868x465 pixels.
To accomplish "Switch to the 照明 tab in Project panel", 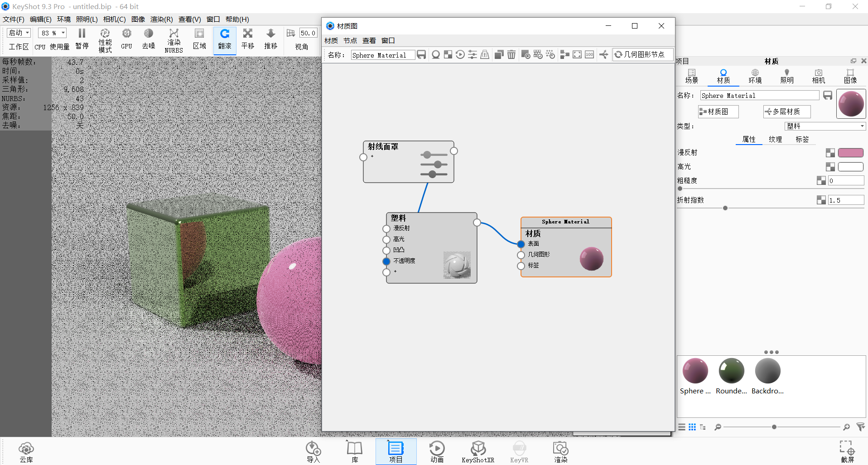I will coord(787,76).
